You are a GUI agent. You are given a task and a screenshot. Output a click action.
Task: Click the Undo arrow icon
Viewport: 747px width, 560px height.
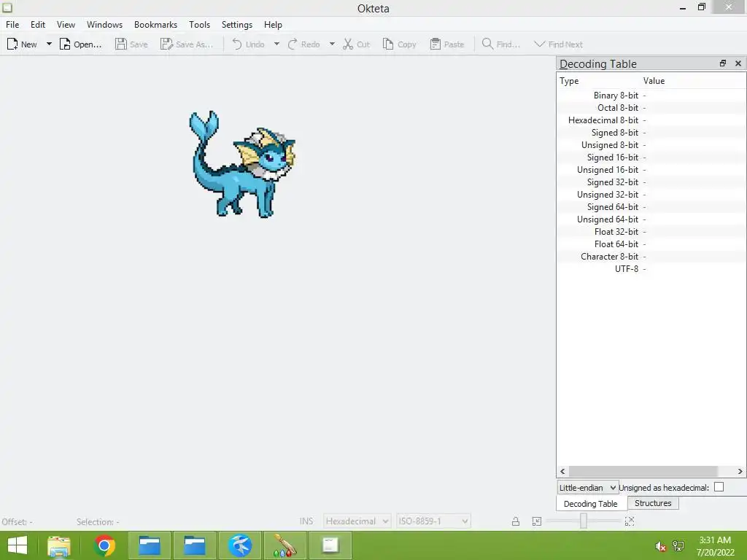(237, 44)
